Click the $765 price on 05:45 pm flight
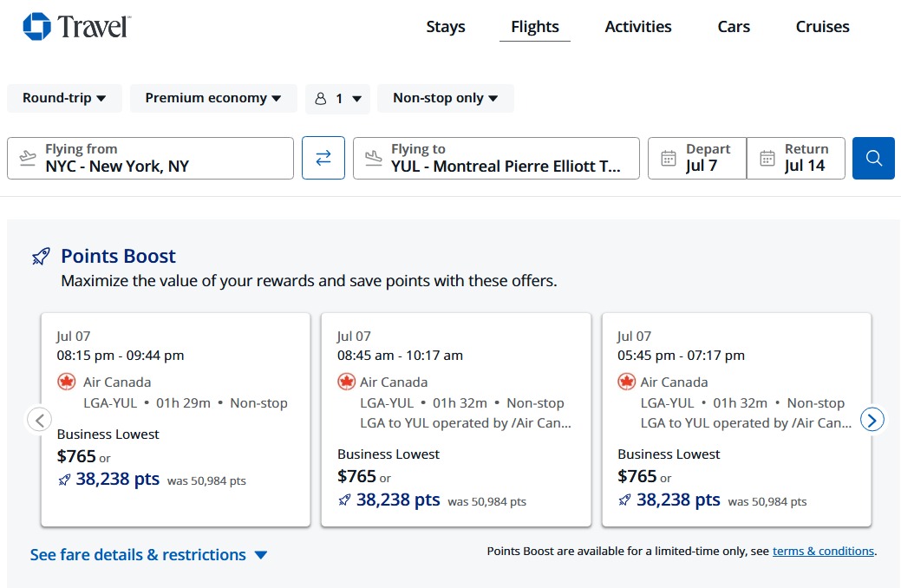The image size is (901, 588). click(x=637, y=476)
